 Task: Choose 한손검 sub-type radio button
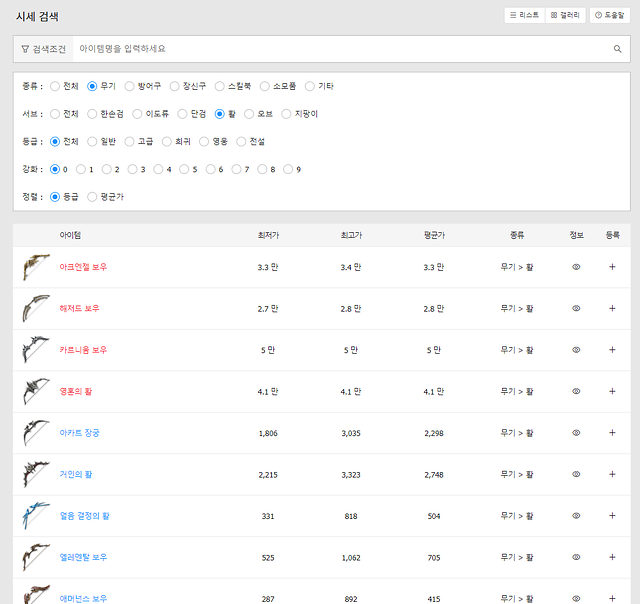point(93,114)
